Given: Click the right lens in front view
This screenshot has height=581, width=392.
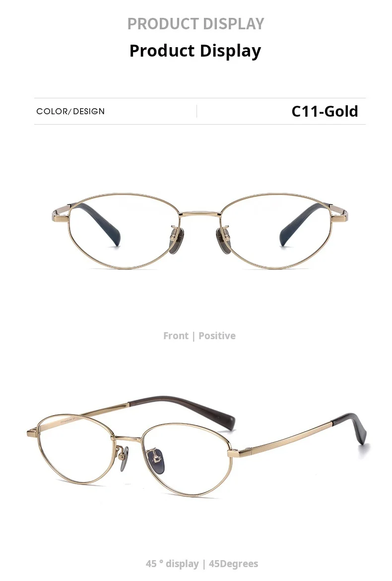Looking at the screenshot, I should click(x=276, y=230).
